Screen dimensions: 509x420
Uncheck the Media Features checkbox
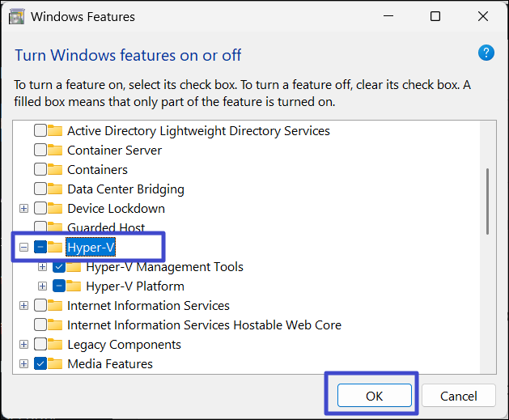coord(40,363)
